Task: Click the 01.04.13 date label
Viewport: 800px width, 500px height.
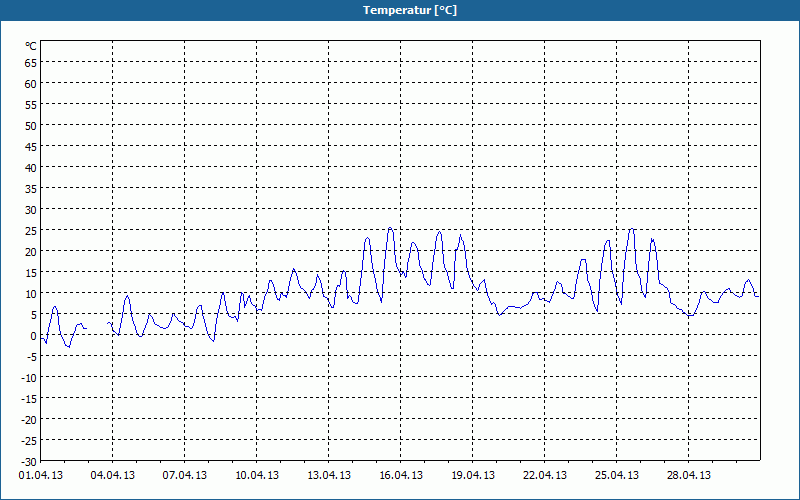Action: pyautogui.click(x=41, y=476)
